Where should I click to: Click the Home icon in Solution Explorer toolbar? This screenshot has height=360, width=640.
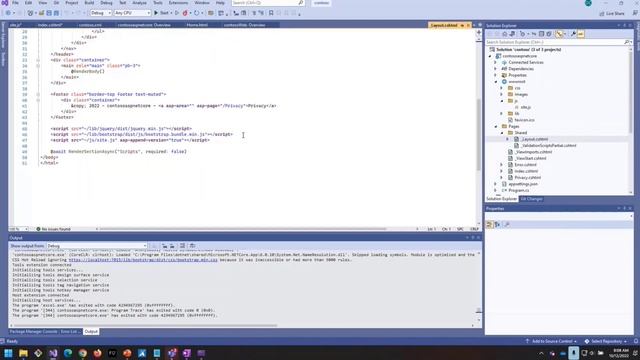pyautogui.click(x=504, y=34)
